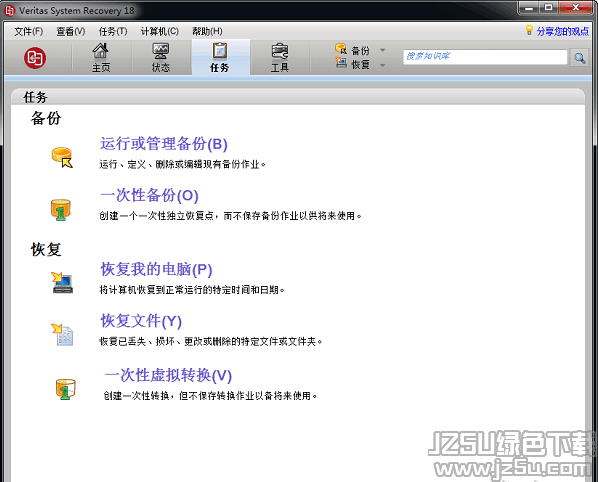Open the 运行或管理备份(B) link
This screenshot has height=482, width=598.
click(x=164, y=144)
